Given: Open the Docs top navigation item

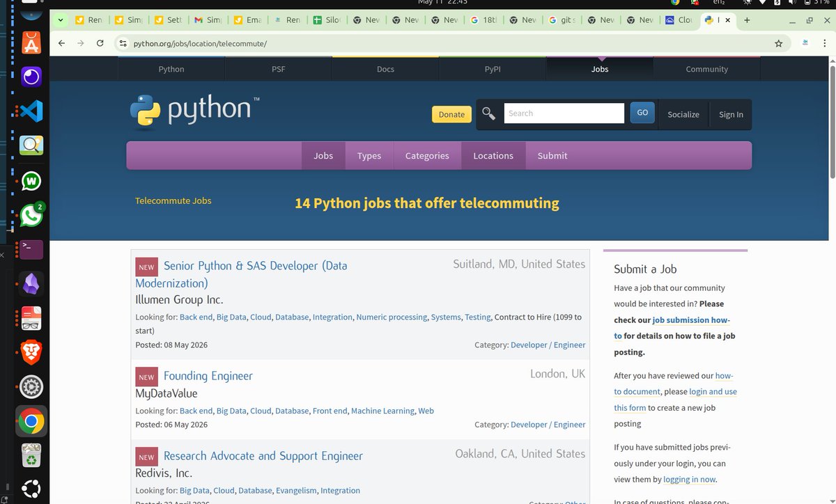Looking at the screenshot, I should [x=385, y=69].
